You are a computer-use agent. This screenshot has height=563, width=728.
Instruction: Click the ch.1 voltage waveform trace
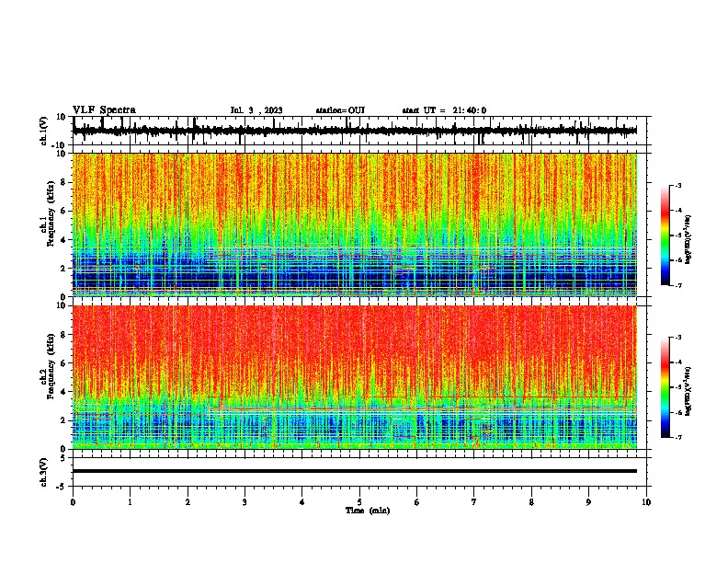tap(355, 131)
